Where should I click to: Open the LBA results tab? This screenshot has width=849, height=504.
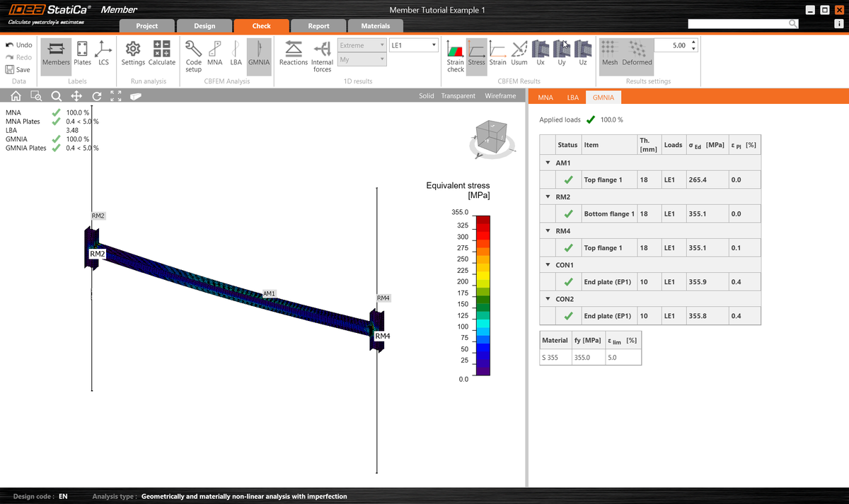point(573,98)
